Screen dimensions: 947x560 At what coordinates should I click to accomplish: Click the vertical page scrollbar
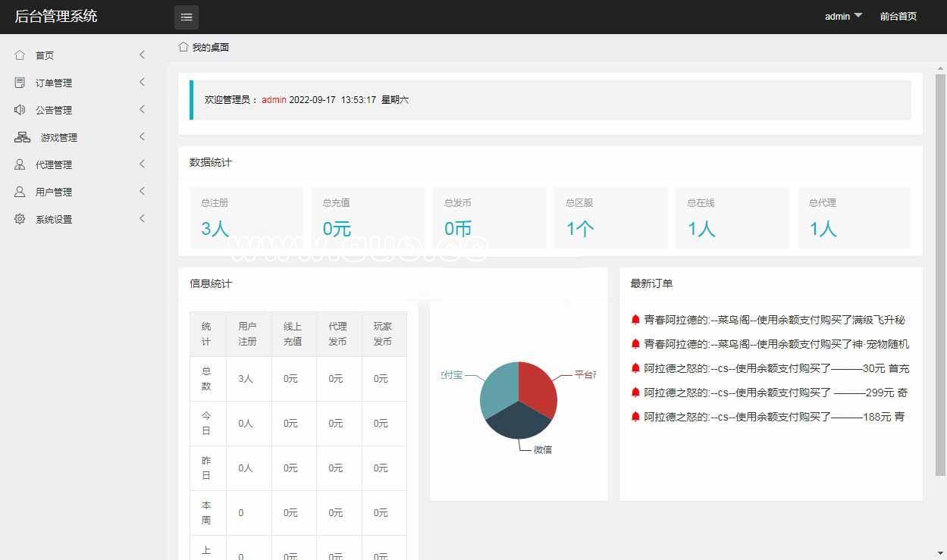(940, 273)
